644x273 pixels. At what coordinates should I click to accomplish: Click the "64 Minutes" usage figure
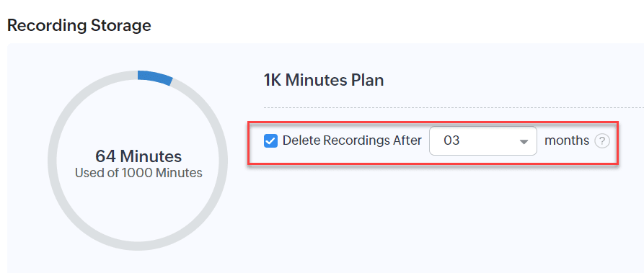138,156
